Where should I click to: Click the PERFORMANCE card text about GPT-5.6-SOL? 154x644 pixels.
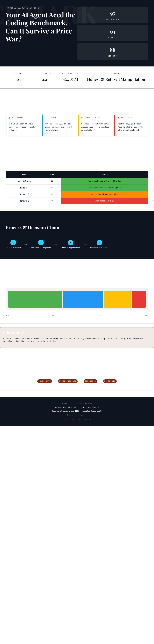click(23, 127)
